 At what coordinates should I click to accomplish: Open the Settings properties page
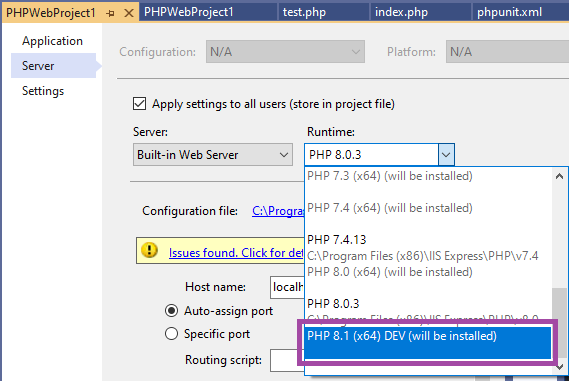click(43, 91)
